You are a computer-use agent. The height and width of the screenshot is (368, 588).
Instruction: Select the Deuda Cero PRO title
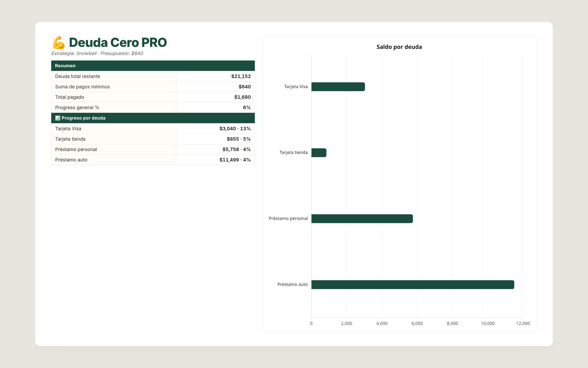(x=118, y=43)
